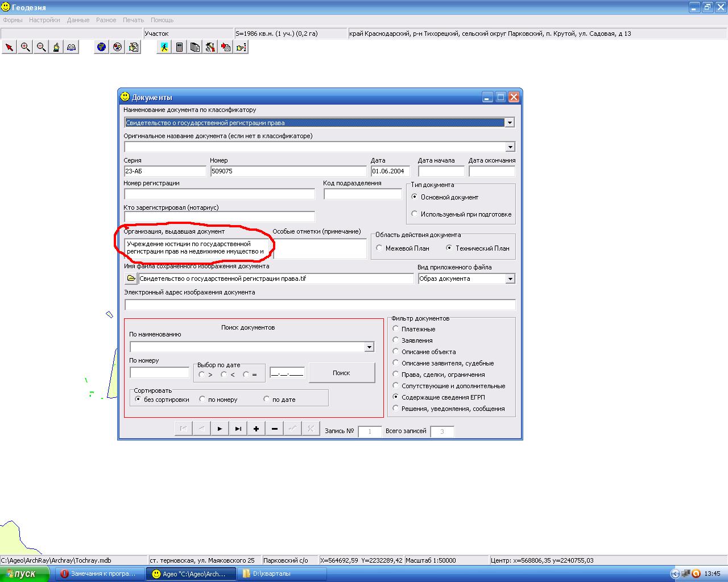Open the Настройки menu

coord(44,20)
